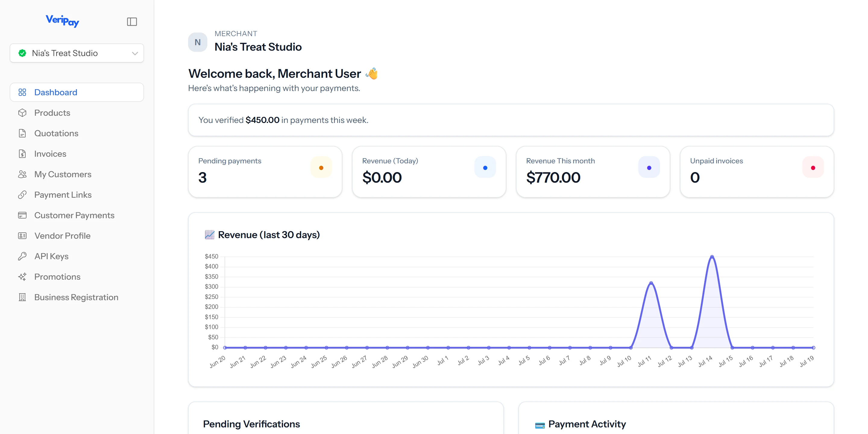Click the Jun 20 axis label
The width and height of the screenshot is (868, 434).
click(217, 362)
